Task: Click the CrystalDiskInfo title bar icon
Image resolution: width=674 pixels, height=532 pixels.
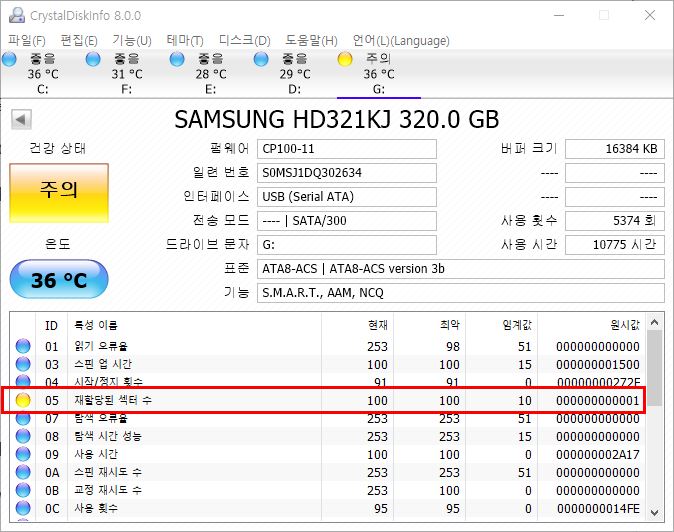Action: coord(16,15)
